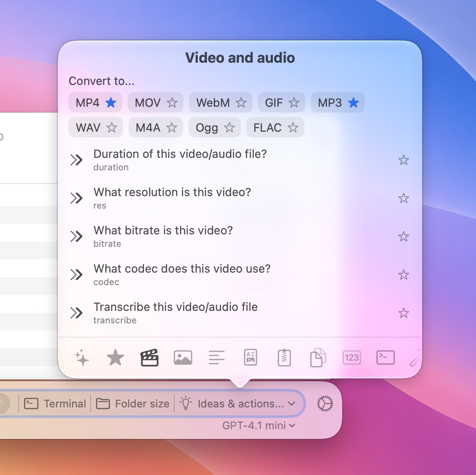Image resolution: width=476 pixels, height=475 pixels.
Task: Open the duplicate files category
Action: tap(318, 358)
